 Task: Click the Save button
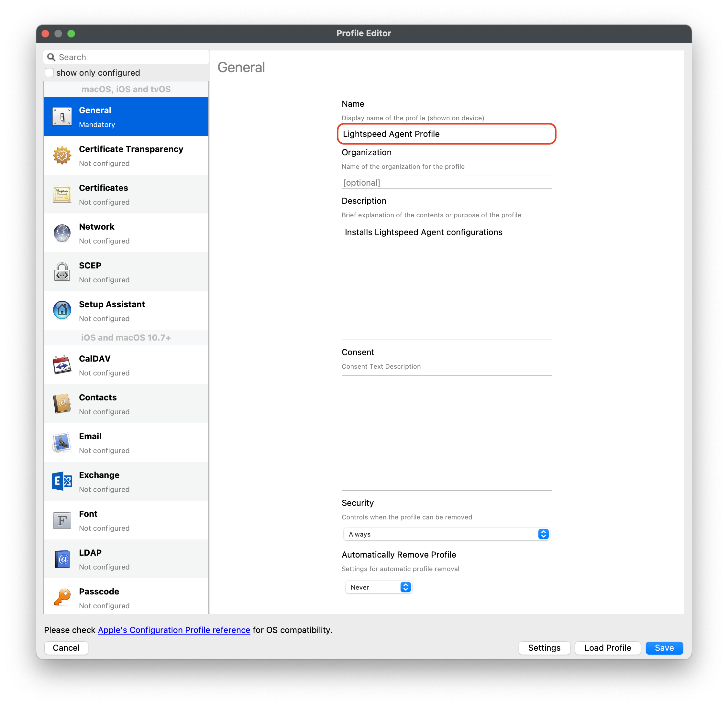(664, 648)
